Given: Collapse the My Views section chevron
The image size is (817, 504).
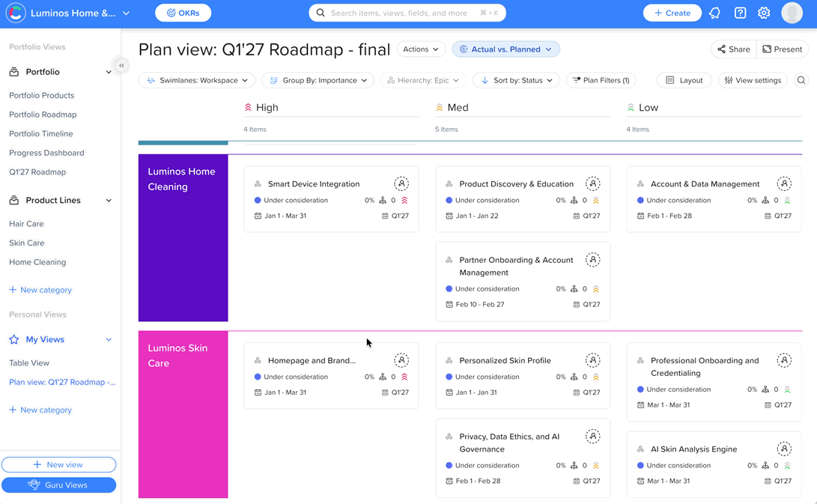Looking at the screenshot, I should click(109, 339).
